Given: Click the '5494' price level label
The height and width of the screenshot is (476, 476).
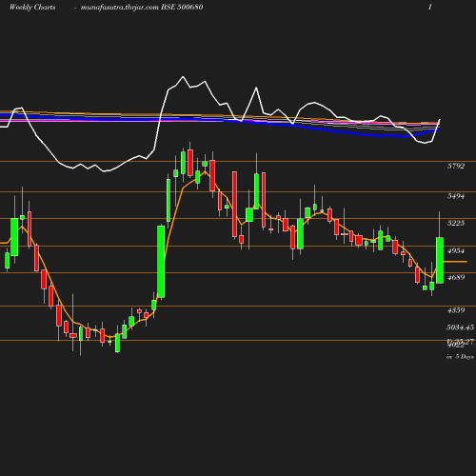Looking at the screenshot, I should [x=456, y=196].
